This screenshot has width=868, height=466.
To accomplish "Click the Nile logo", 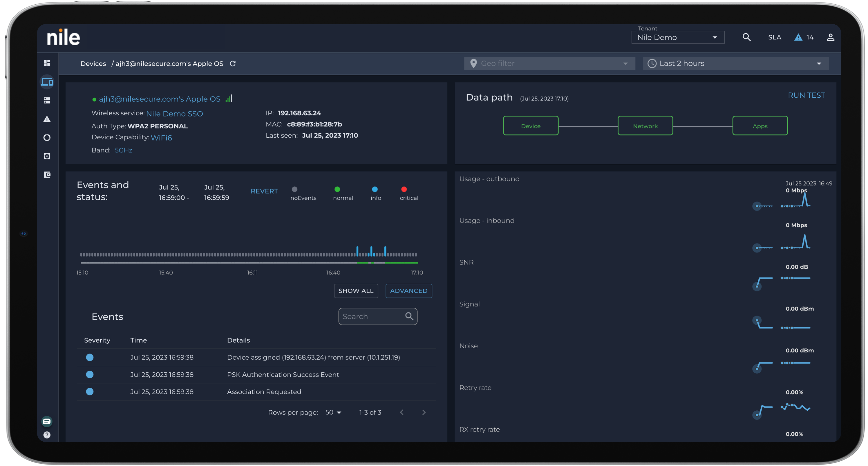I will click(x=63, y=37).
